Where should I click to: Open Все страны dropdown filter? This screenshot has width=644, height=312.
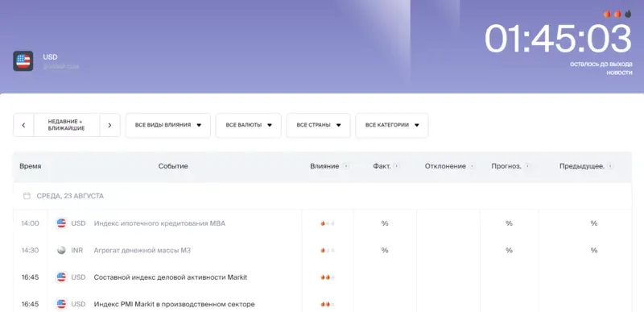pyautogui.click(x=318, y=125)
